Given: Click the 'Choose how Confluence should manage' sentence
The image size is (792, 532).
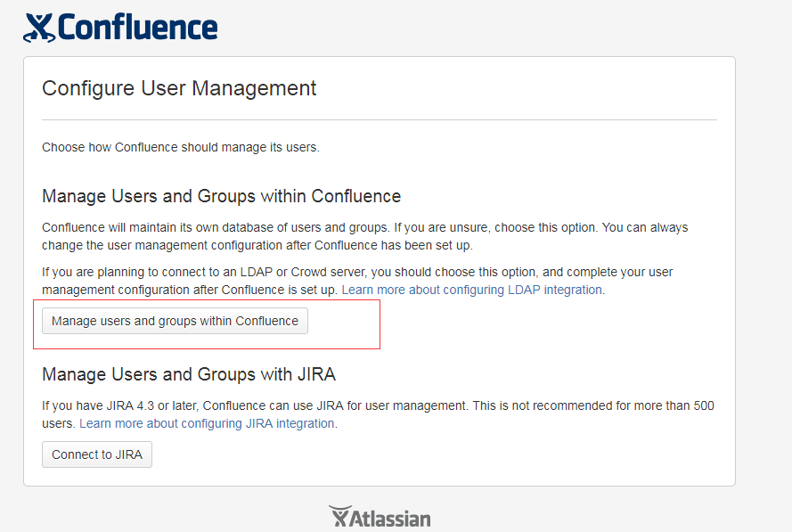Looking at the screenshot, I should point(180,148).
